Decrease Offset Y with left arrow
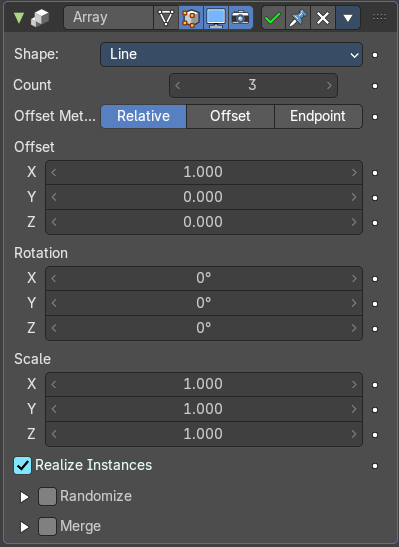This screenshot has height=547, width=399. (x=54, y=197)
